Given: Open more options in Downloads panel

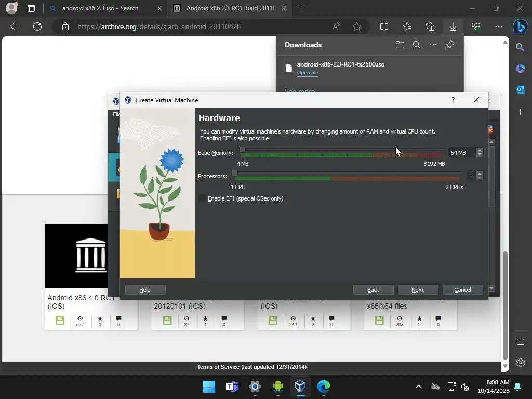Looking at the screenshot, I should [433, 45].
